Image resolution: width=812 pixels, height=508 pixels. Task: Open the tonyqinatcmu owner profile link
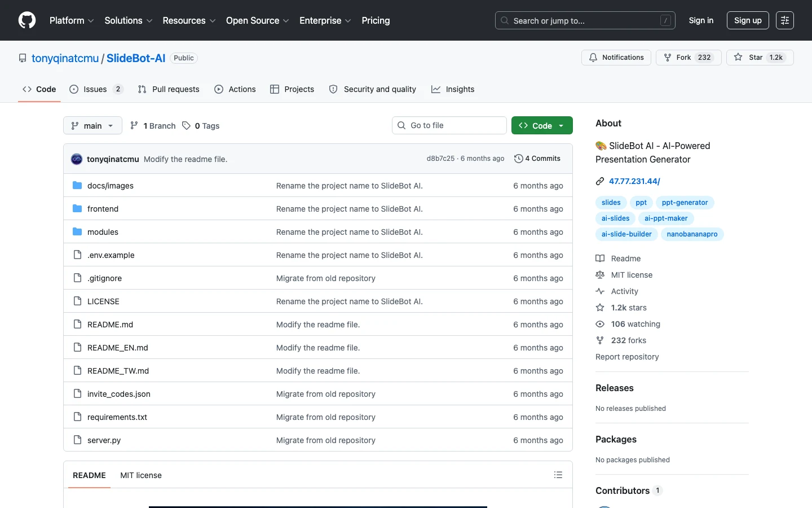point(65,58)
